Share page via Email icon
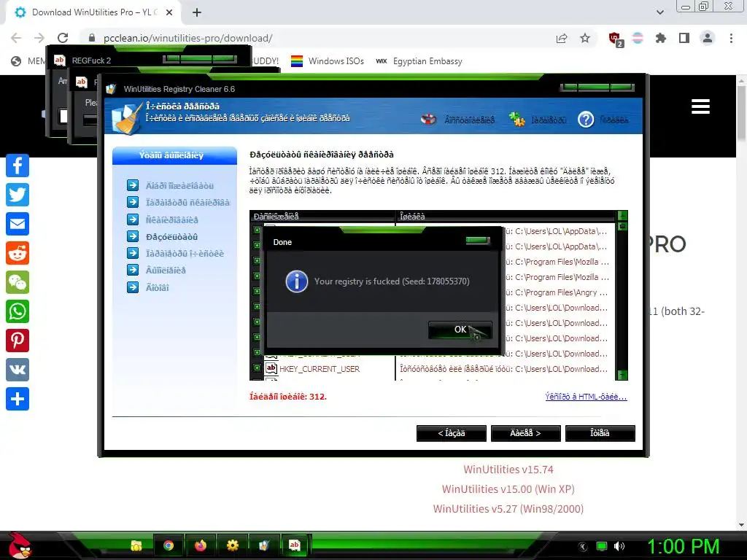 pos(18,224)
